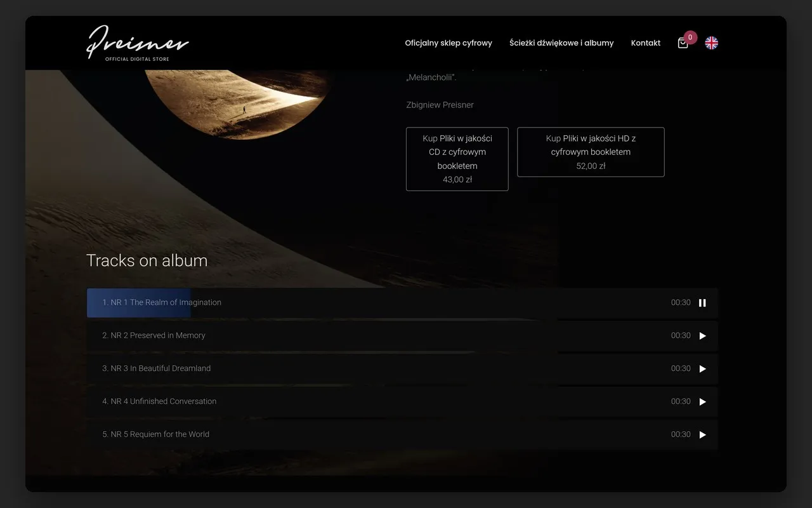Screen dimensions: 812x508
Task: Seek within the blue progress bar of track 1
Action: click(139, 303)
